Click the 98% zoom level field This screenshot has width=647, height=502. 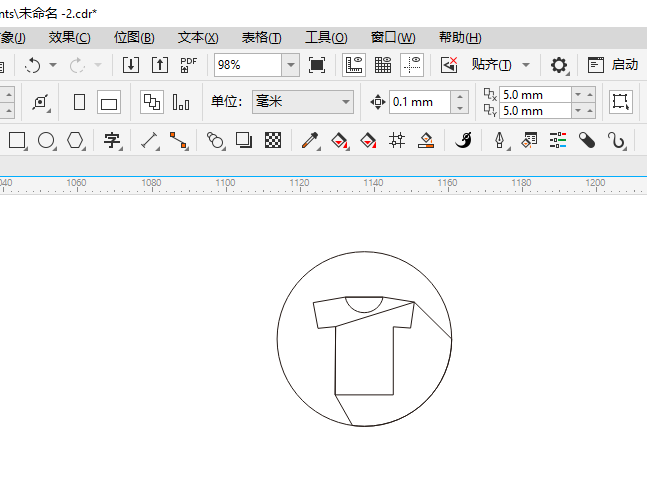tap(248, 65)
